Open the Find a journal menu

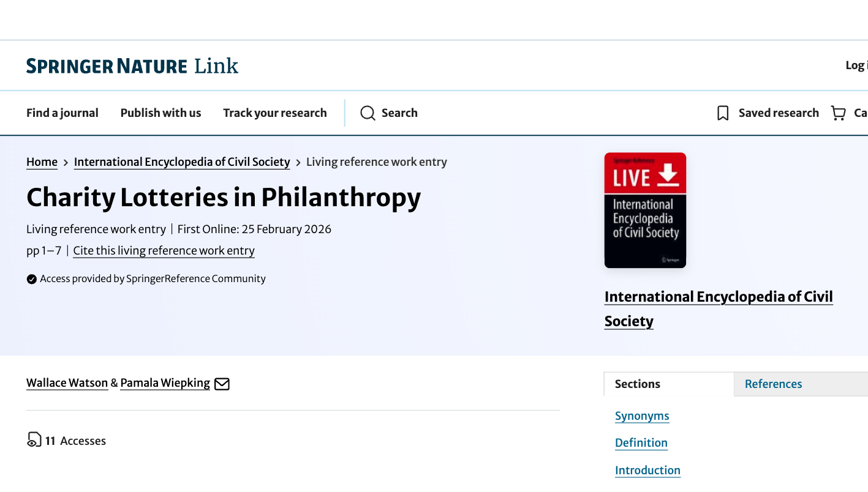pyautogui.click(x=62, y=113)
